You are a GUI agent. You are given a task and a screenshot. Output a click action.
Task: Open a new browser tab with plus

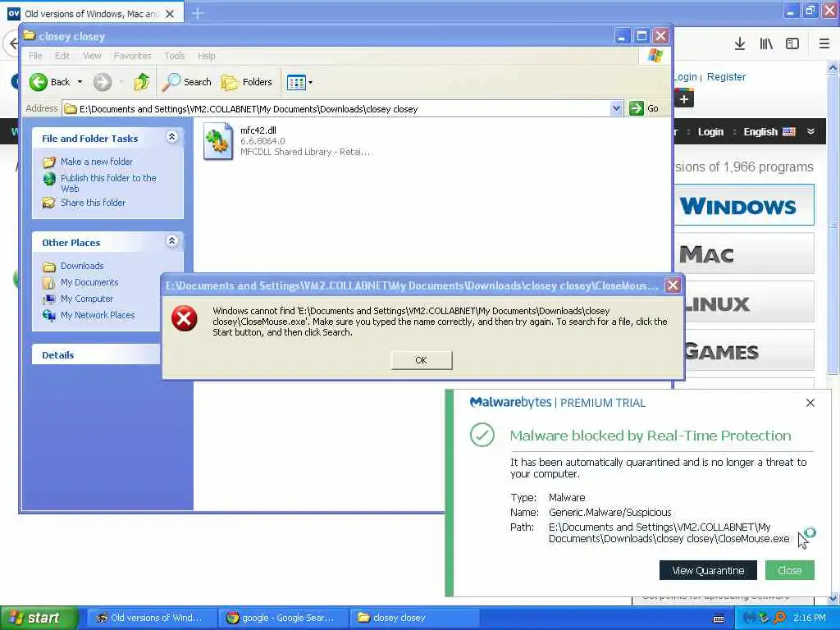(198, 13)
